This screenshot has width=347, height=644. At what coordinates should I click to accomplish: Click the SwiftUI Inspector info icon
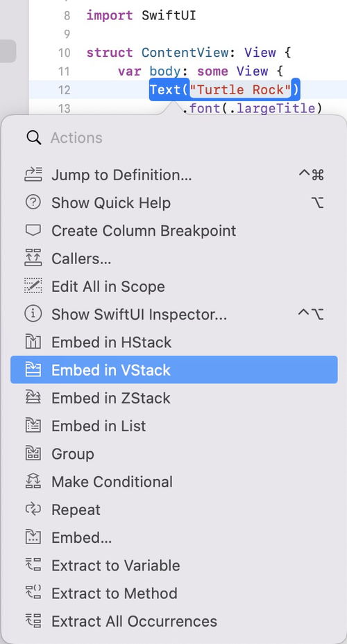(x=33, y=314)
